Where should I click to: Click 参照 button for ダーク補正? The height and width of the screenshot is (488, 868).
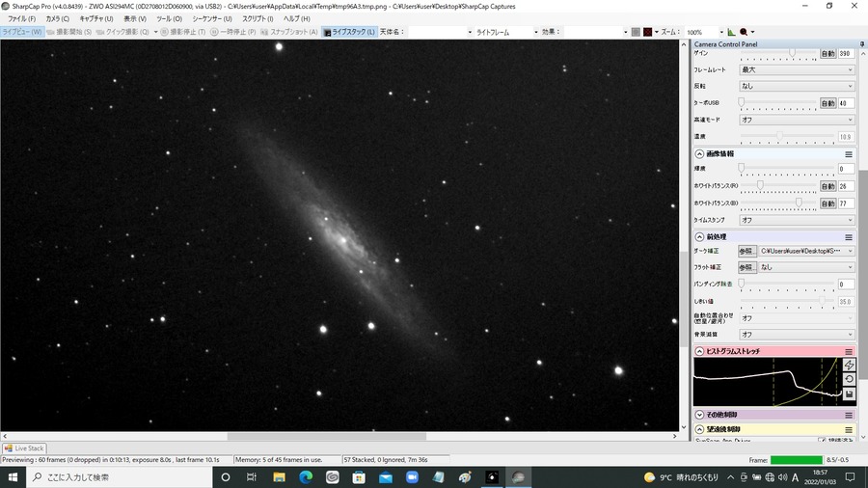point(747,251)
